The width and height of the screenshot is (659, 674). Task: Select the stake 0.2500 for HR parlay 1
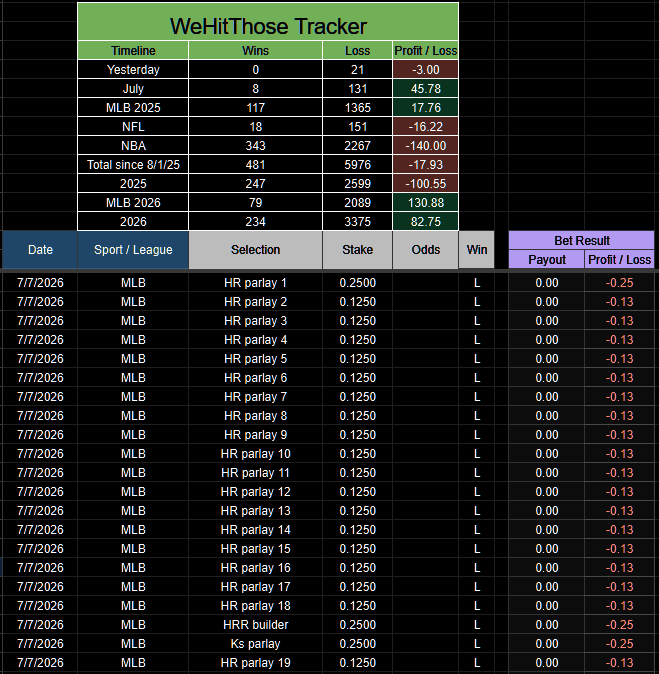(357, 283)
